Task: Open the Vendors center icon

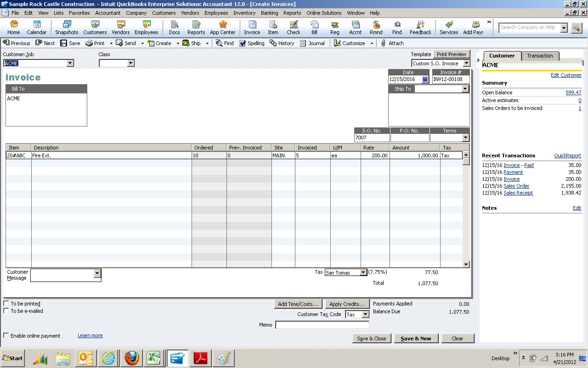Action: coord(121,28)
